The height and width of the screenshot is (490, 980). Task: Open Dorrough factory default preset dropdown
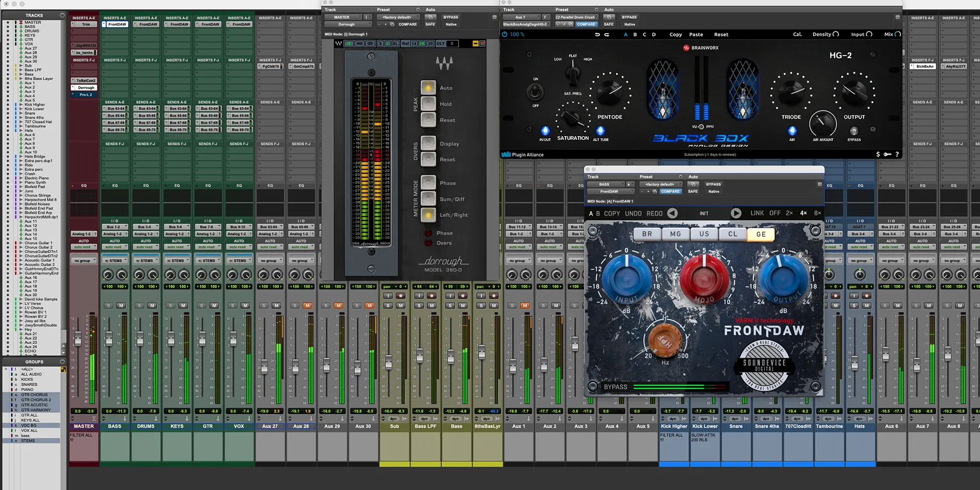(398, 17)
